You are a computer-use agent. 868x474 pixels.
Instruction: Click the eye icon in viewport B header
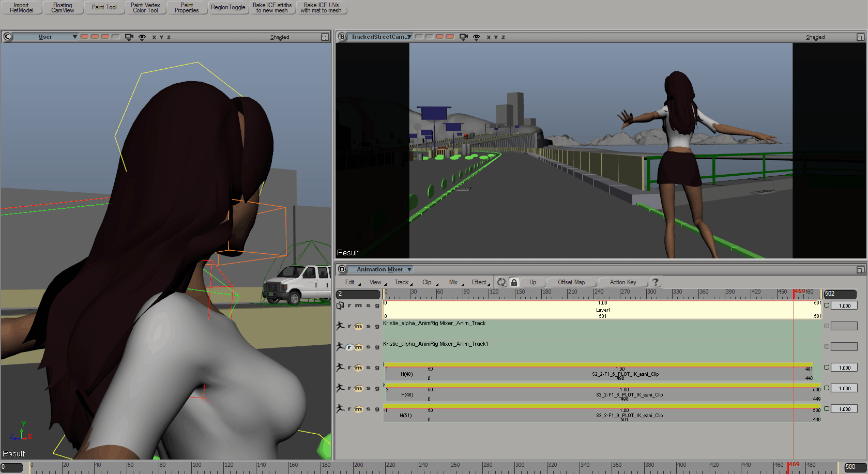477,37
